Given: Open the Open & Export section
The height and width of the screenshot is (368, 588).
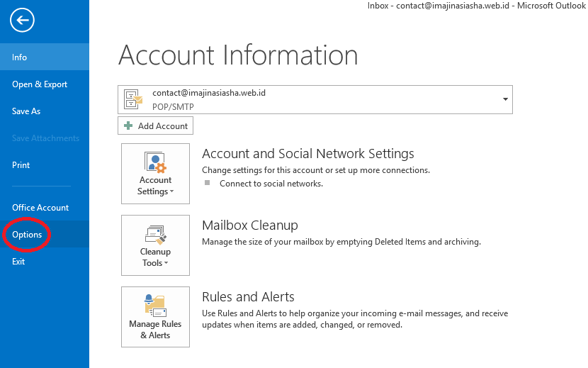Looking at the screenshot, I should (x=45, y=84).
